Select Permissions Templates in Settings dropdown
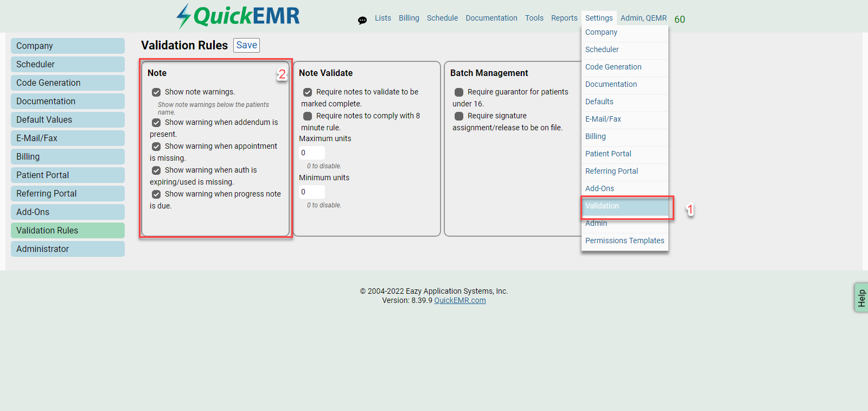 pyautogui.click(x=625, y=241)
